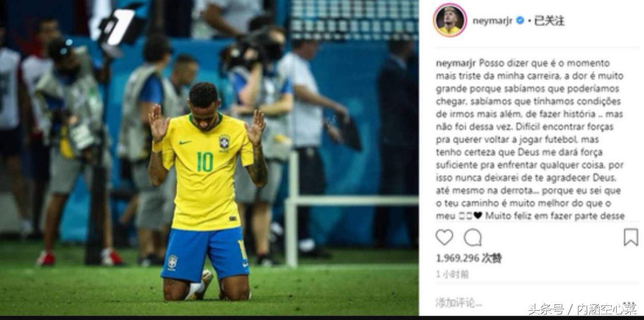Screen dimensions: 644x320
Task: Click the black heart emoji in the caption
Action: tap(478, 216)
